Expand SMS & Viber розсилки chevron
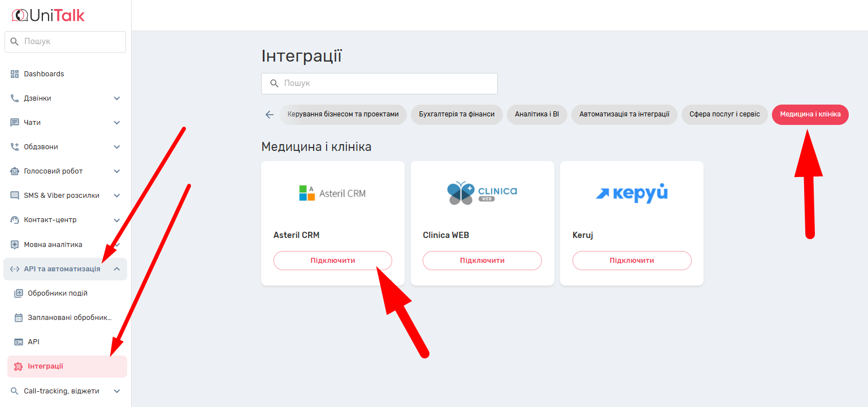 (x=117, y=196)
